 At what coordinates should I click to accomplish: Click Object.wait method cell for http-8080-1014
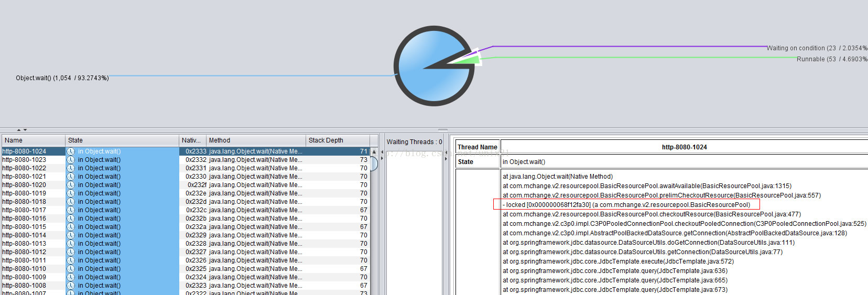click(x=256, y=235)
